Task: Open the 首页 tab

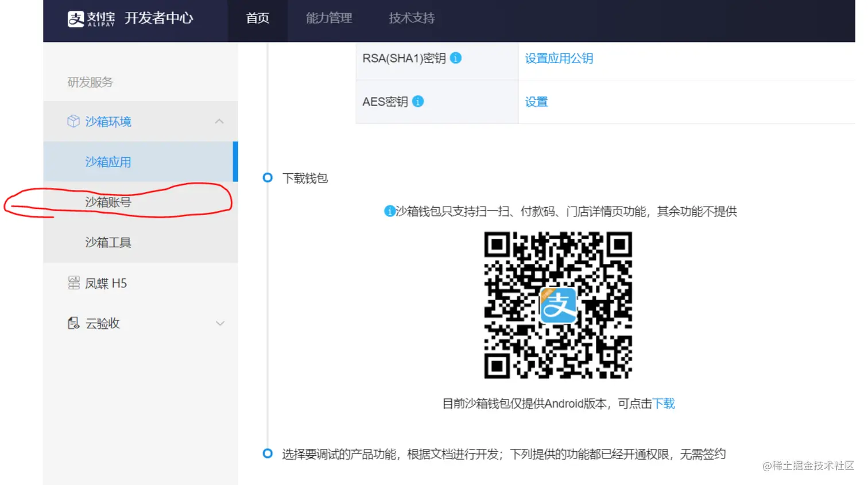Action: pos(258,18)
